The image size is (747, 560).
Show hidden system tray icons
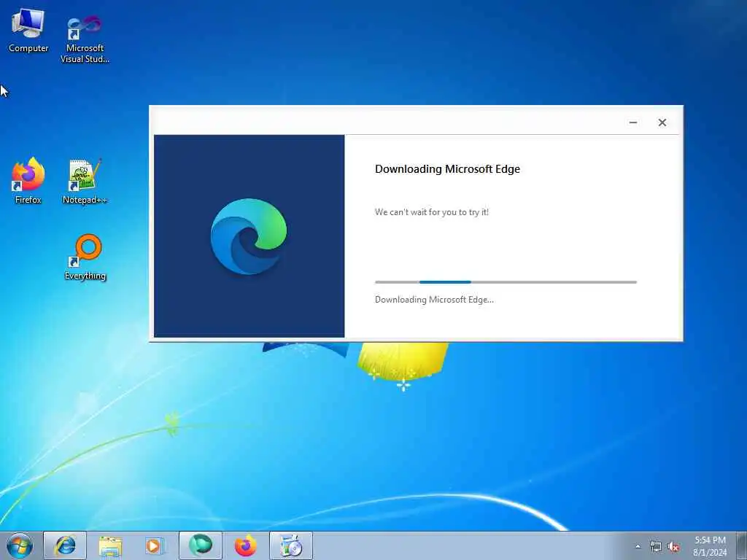(638, 546)
